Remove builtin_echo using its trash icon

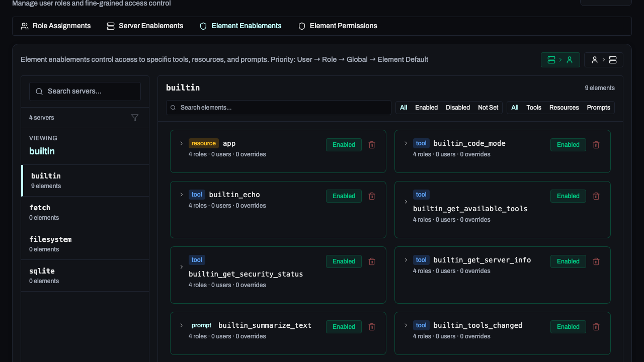(372, 196)
